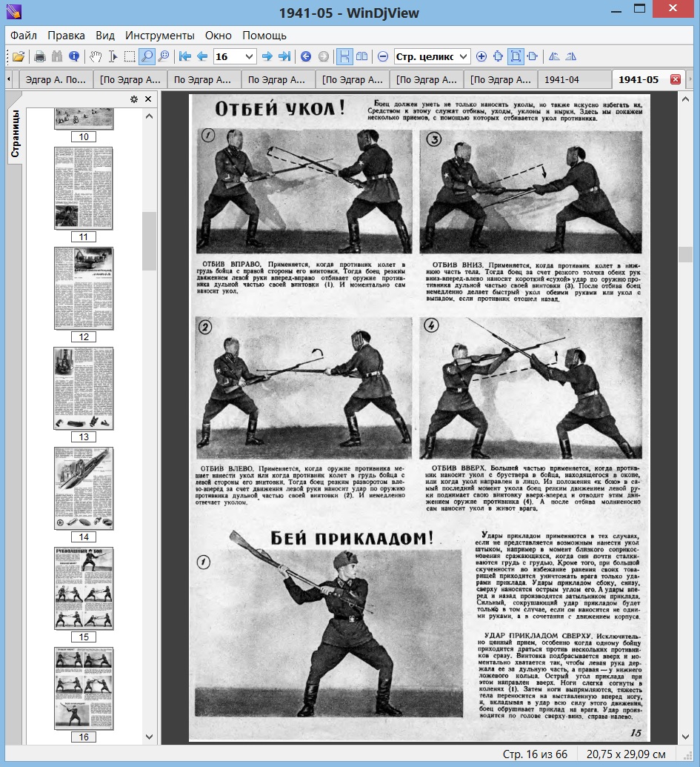Expand the page number dropdown

(250, 56)
